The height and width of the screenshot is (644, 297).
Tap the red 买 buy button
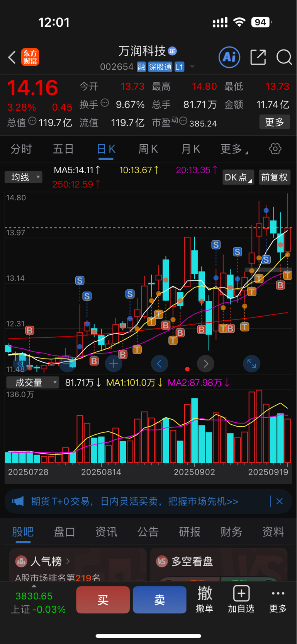(103, 600)
